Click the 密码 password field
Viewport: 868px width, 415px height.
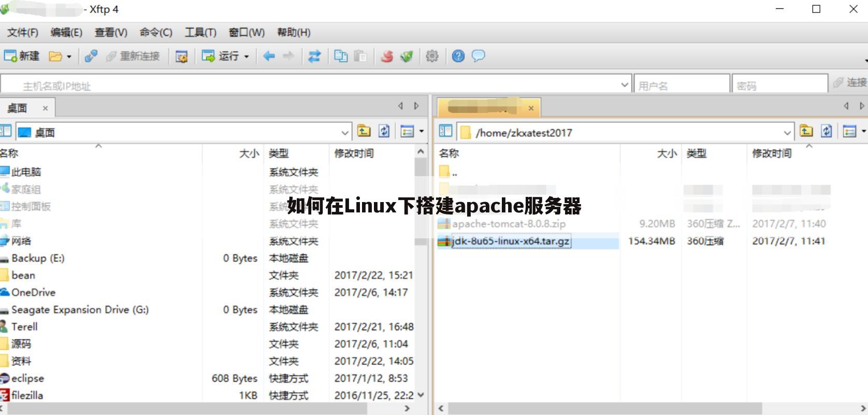(x=779, y=84)
